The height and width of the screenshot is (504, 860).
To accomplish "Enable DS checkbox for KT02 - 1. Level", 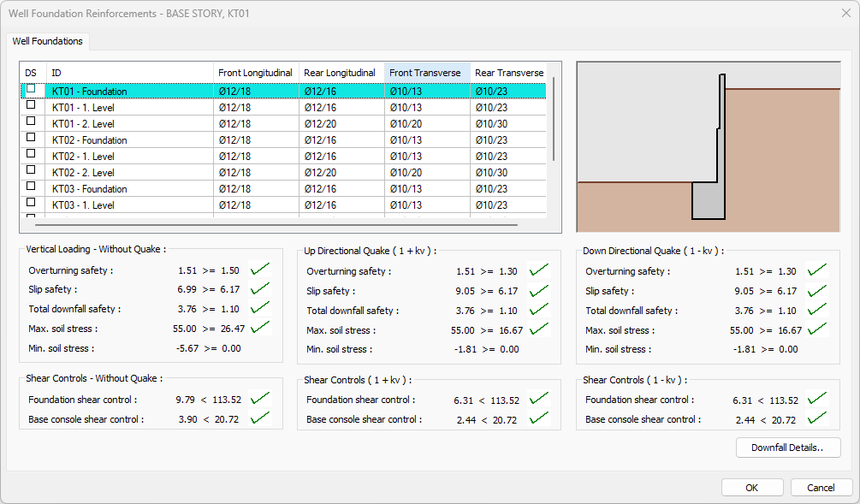I will pyautogui.click(x=32, y=154).
